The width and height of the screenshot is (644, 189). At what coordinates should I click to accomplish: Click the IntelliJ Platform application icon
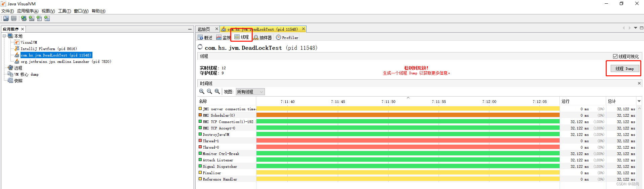(x=17, y=49)
